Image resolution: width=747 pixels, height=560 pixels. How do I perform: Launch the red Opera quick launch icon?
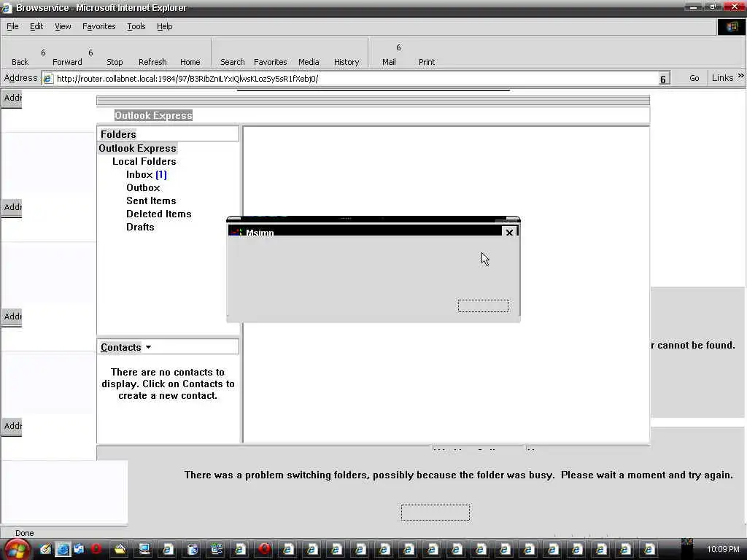pos(96,549)
